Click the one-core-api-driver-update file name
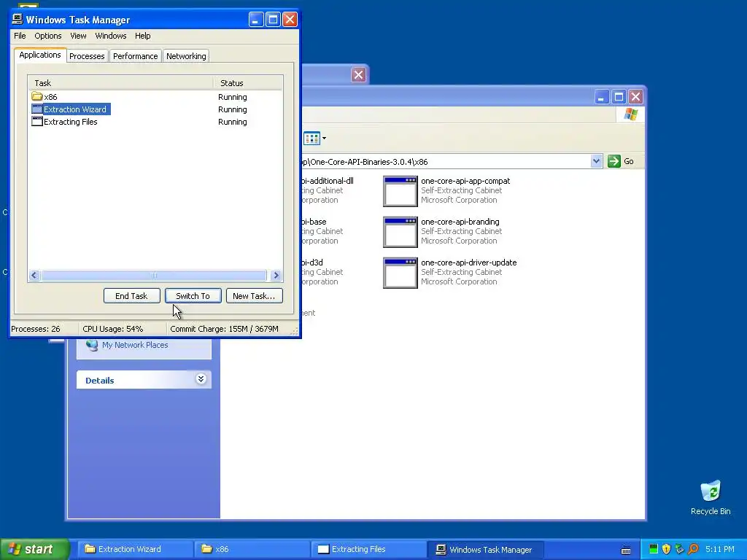747x560 pixels. (469, 262)
